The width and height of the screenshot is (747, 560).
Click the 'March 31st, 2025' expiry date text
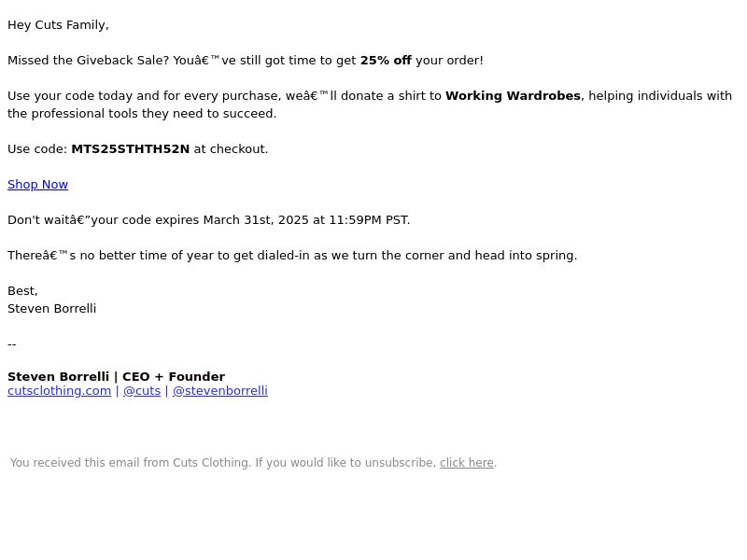(256, 220)
